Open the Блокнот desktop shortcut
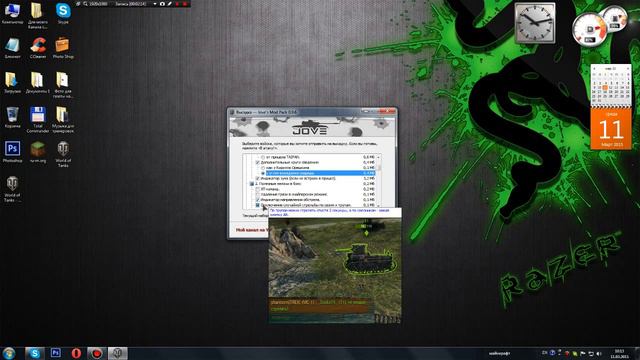Image resolution: width=640 pixels, height=360 pixels. click(x=12, y=48)
